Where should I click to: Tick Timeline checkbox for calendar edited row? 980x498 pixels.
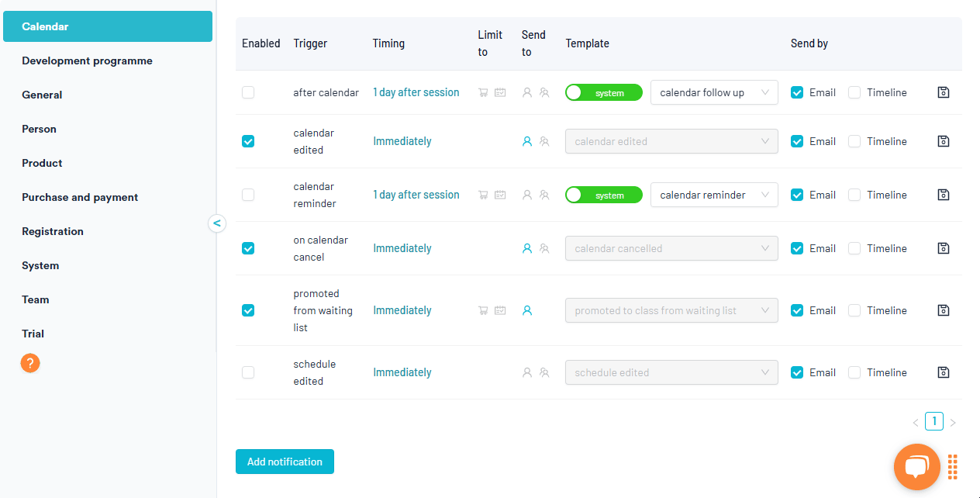(x=854, y=141)
